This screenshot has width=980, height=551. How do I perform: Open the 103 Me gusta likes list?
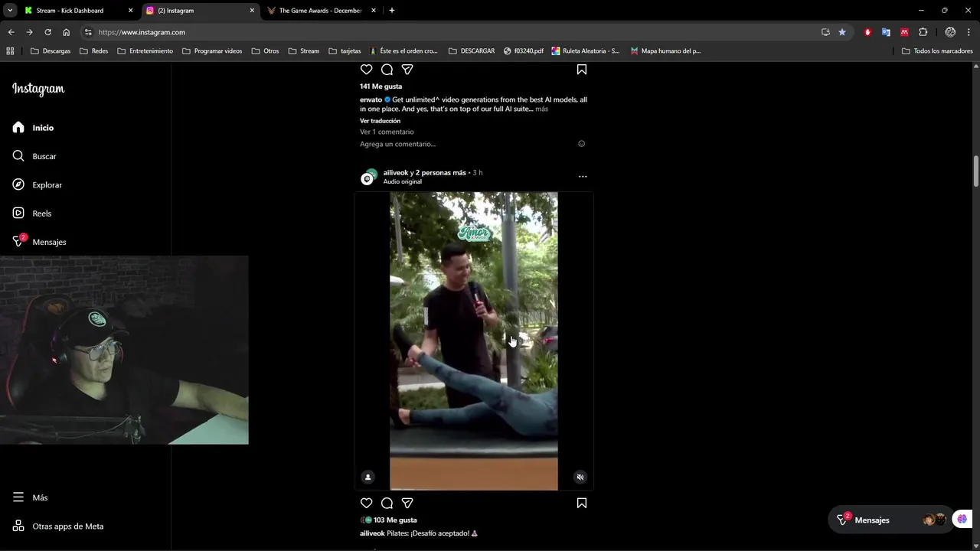pos(395,520)
